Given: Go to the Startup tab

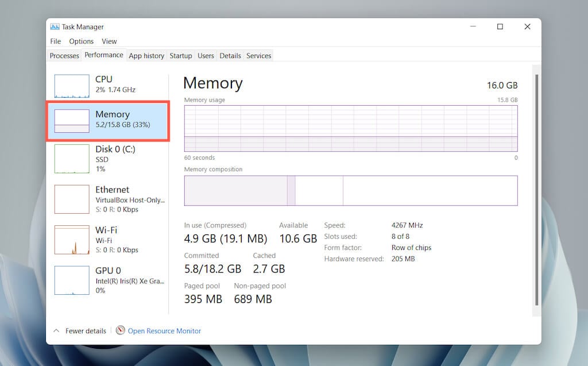Looking at the screenshot, I should pos(181,56).
